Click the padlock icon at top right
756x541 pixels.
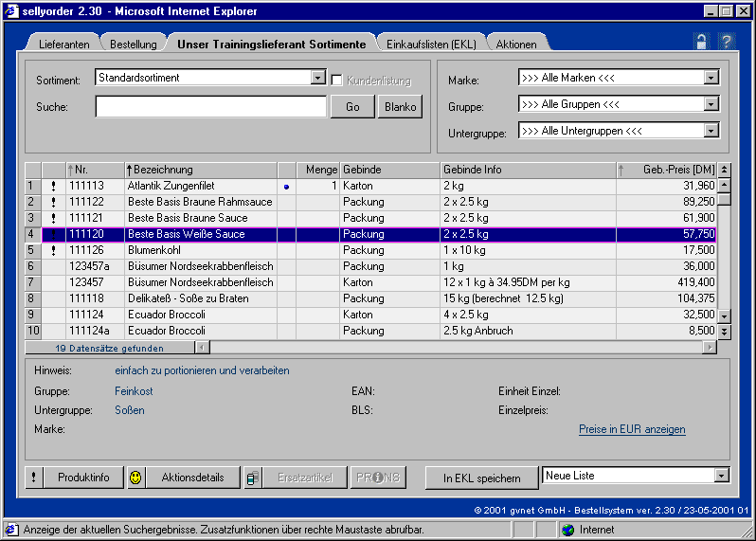point(701,42)
